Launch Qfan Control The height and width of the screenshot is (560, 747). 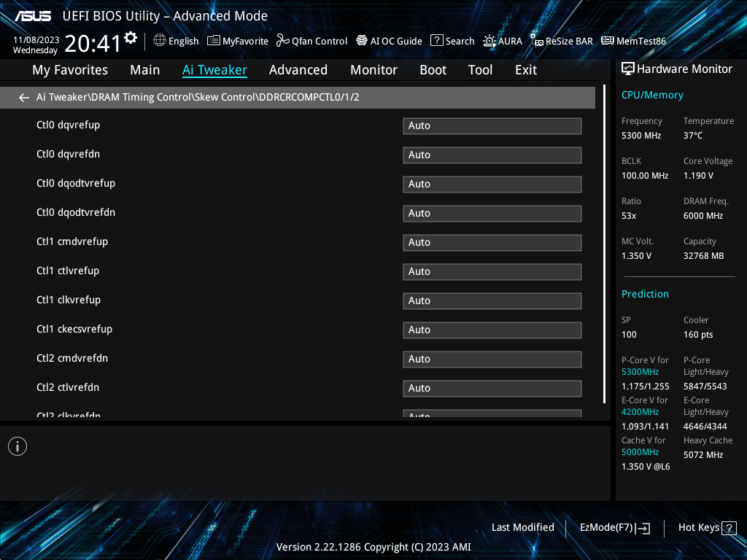click(311, 41)
